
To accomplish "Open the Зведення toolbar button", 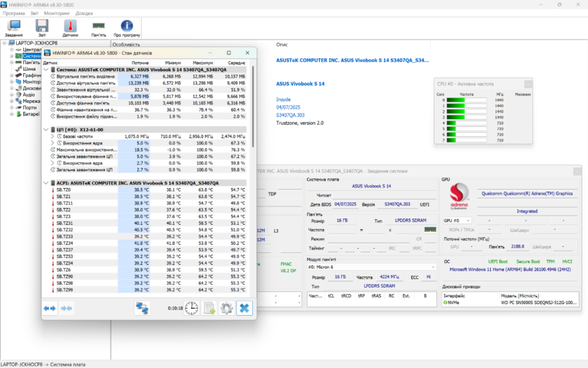I will coord(14,28).
